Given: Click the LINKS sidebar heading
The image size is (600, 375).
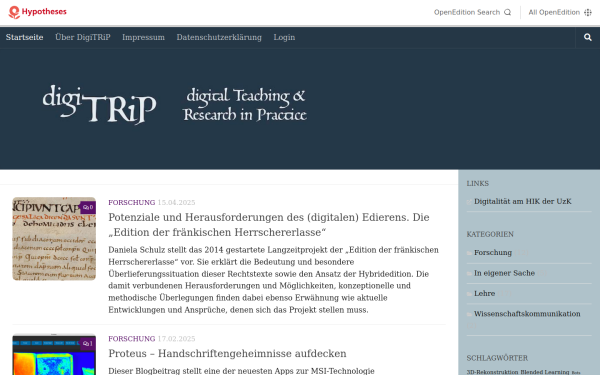Looking at the screenshot, I should tap(478, 183).
